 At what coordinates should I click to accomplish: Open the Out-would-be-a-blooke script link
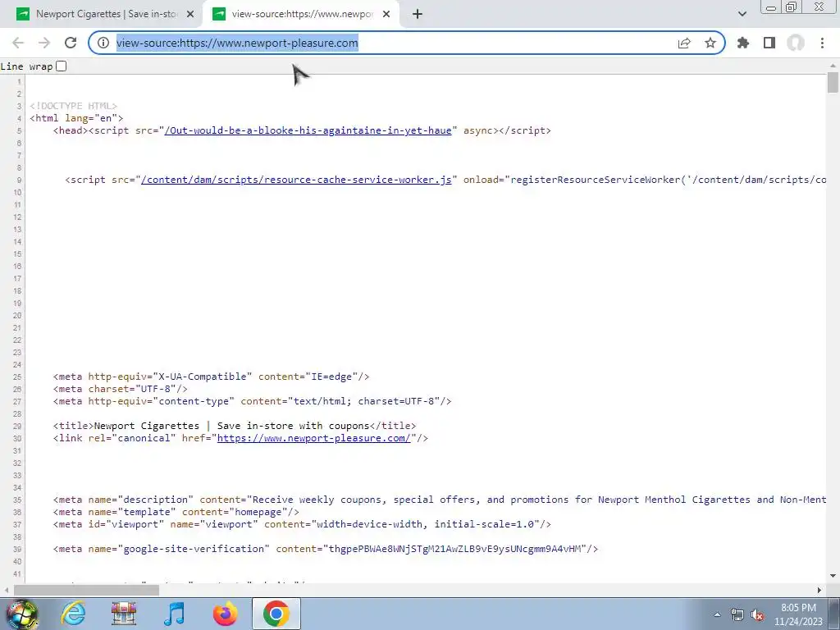[x=308, y=130]
